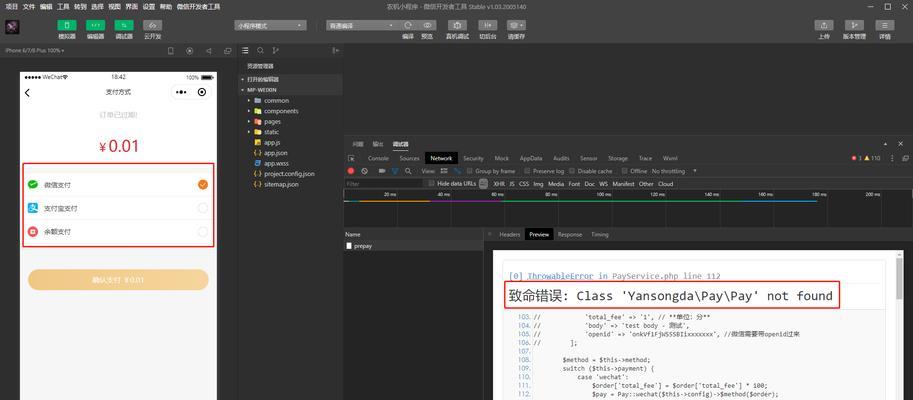Open the 工具 menu

click(63, 7)
